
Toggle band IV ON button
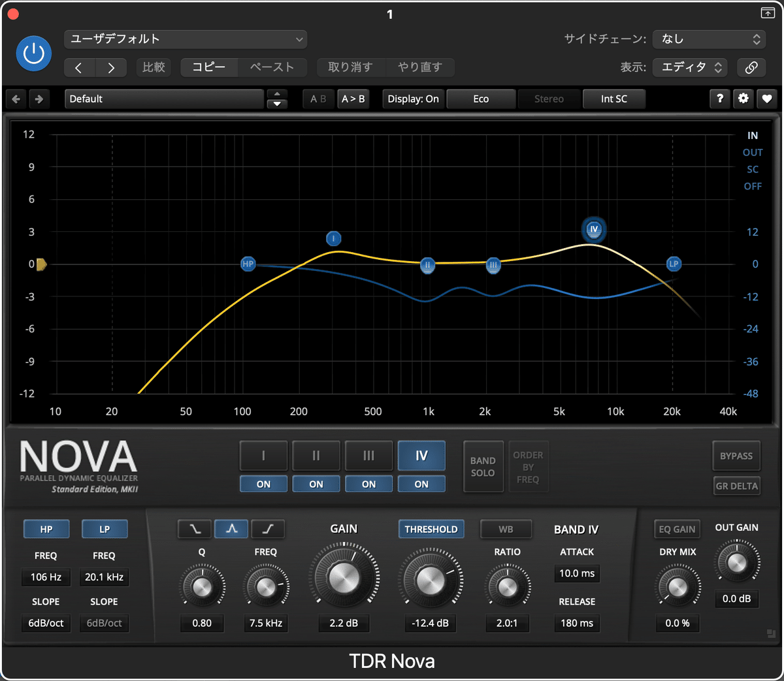(421, 484)
